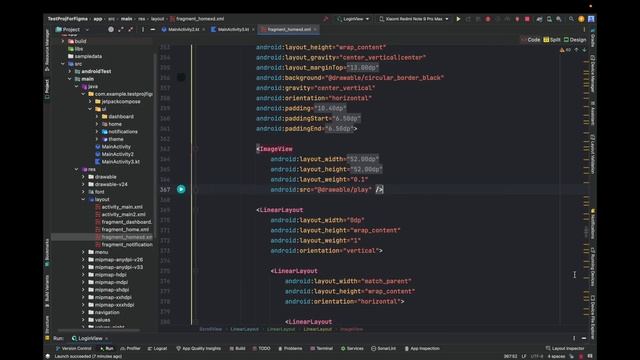640x360 pixels.
Task: Open the Layout Validation side panel
Action: tap(593, 154)
